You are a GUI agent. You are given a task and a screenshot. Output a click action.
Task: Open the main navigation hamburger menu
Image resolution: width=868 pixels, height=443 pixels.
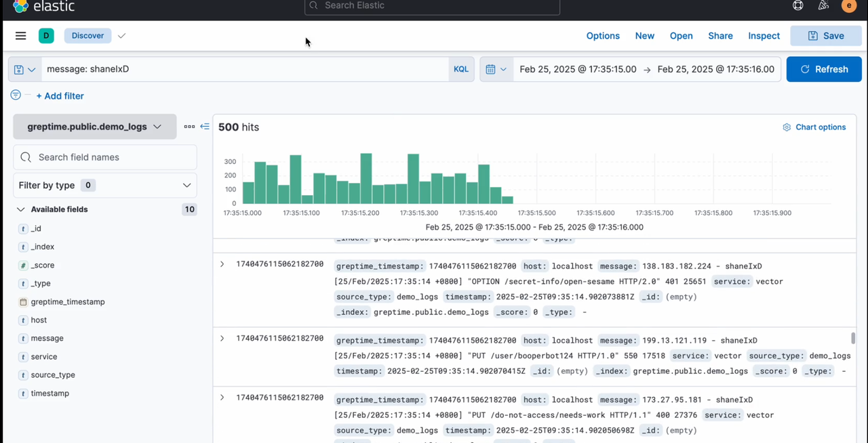pyautogui.click(x=20, y=35)
